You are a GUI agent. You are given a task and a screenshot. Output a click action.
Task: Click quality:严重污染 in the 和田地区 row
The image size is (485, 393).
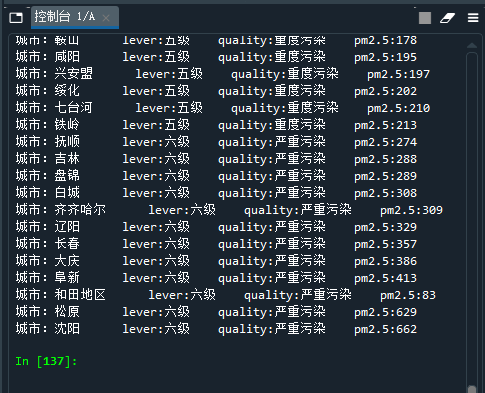tap(298, 295)
